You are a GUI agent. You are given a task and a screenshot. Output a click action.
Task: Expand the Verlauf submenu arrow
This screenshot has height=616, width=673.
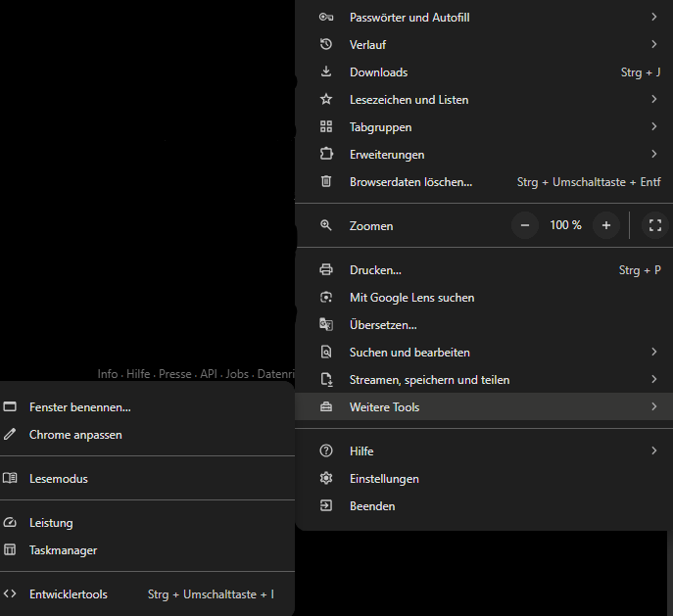point(653,44)
